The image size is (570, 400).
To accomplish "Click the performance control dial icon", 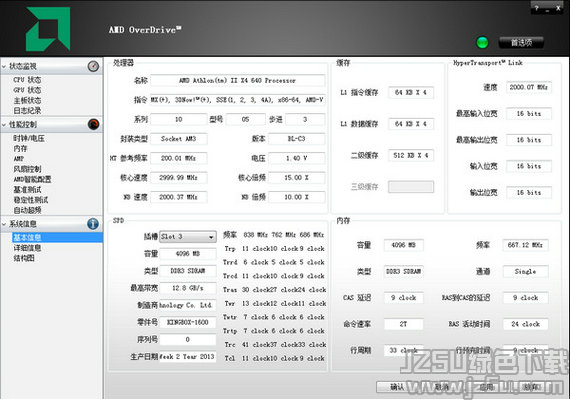I will coord(93,124).
